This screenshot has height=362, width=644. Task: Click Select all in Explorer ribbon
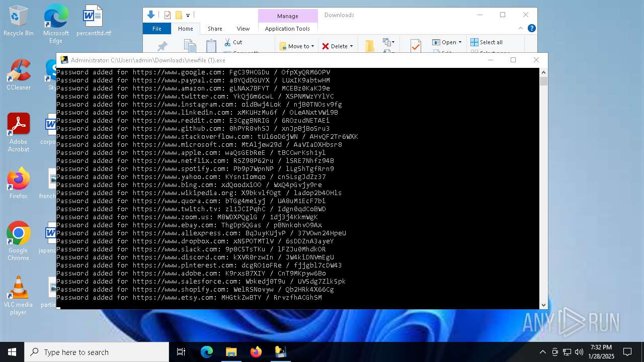coord(487,42)
